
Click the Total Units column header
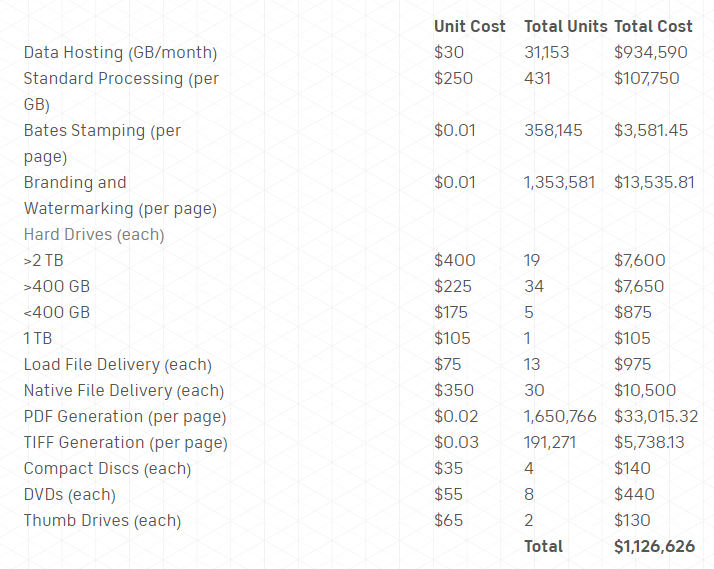pos(565,26)
